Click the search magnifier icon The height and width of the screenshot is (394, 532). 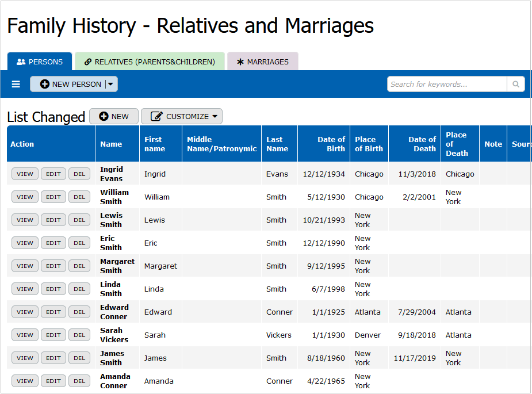pos(516,85)
